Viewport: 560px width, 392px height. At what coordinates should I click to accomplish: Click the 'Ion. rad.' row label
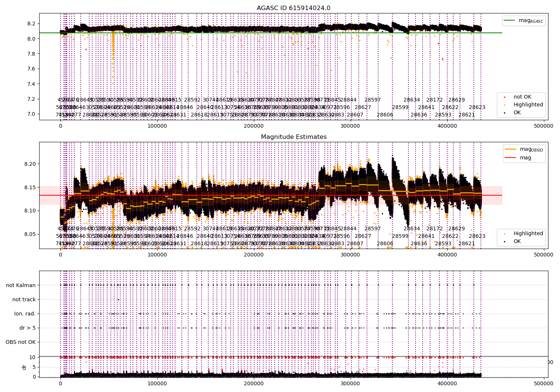coord(25,314)
